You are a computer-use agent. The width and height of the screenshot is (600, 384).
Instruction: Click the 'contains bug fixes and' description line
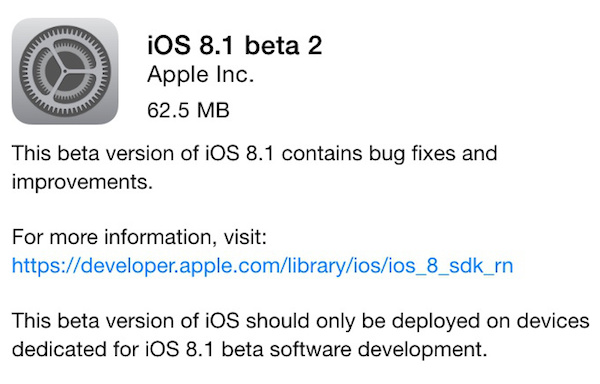coord(389,155)
